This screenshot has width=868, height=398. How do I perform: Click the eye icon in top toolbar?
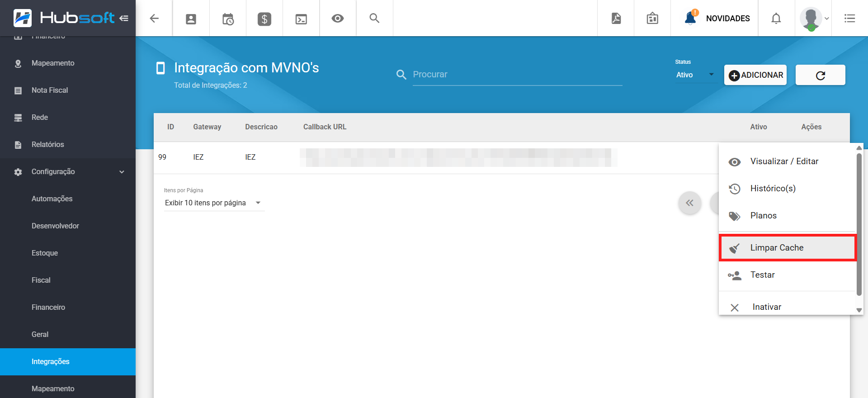point(338,19)
